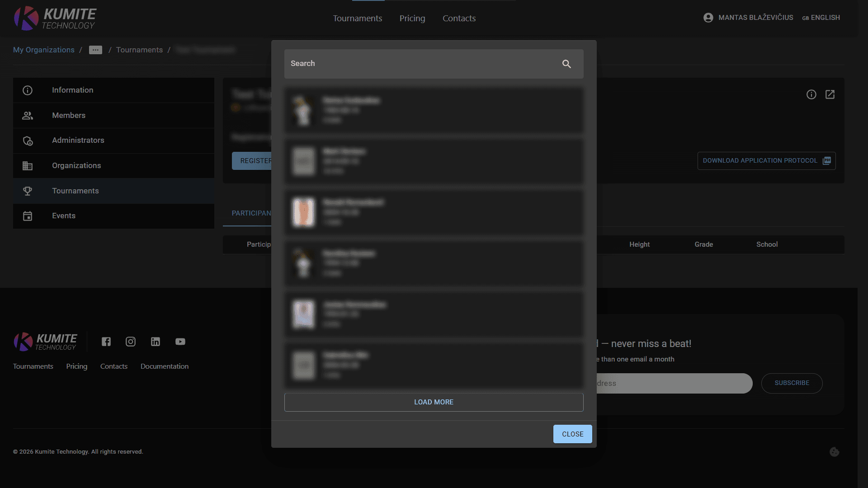Click the tournament info icon
868x488 pixels.
click(x=811, y=94)
